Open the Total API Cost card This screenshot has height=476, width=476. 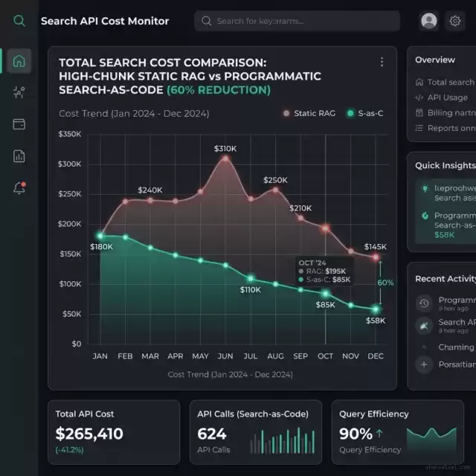114,432
